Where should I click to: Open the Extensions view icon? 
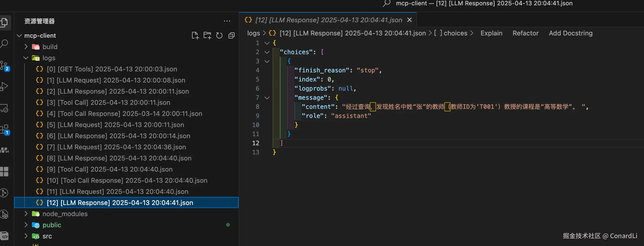pos(5,130)
